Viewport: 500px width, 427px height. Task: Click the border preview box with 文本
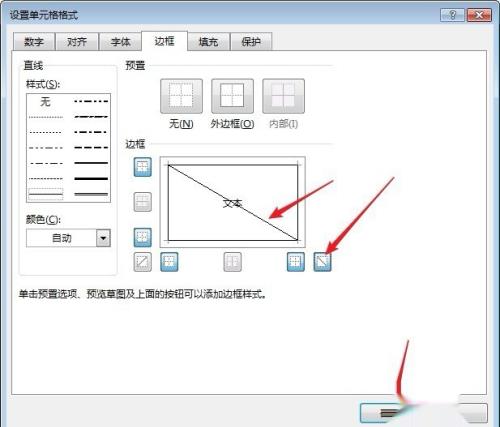click(x=233, y=202)
